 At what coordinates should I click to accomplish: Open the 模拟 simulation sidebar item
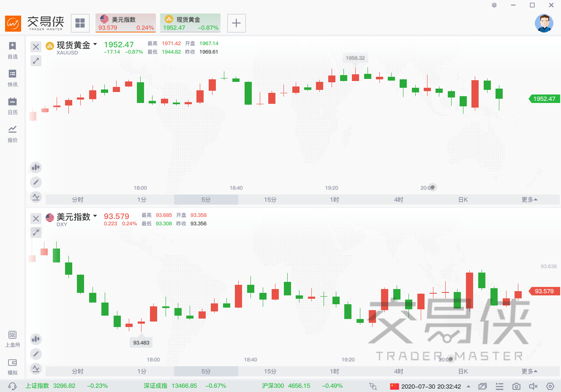[x=13, y=367]
